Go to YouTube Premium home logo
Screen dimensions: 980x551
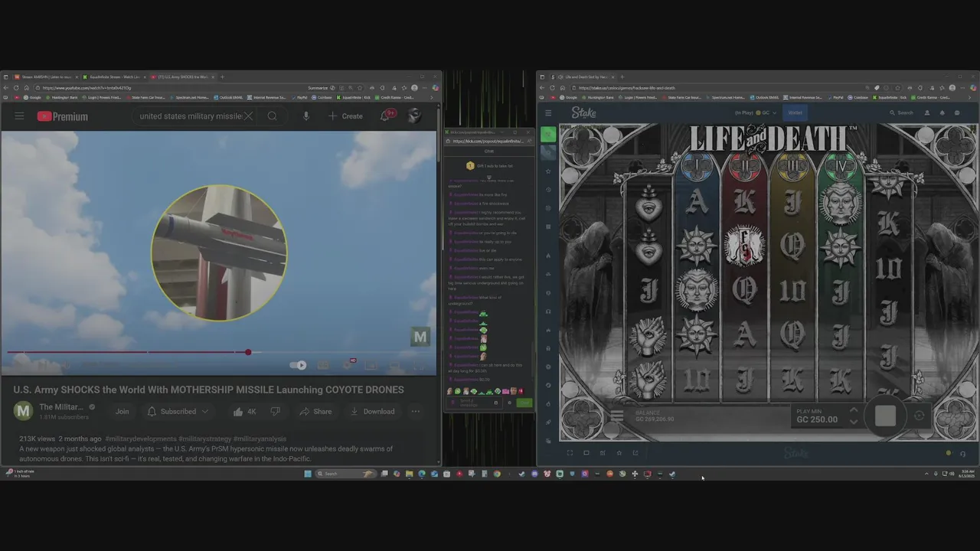pyautogui.click(x=63, y=116)
